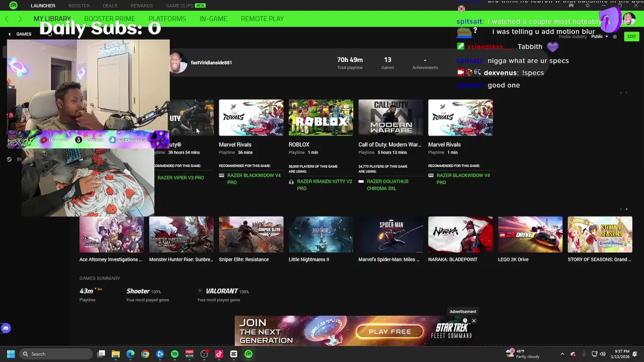
Task: Select BOOSTER PRIME in green bar
Action: (110, 19)
